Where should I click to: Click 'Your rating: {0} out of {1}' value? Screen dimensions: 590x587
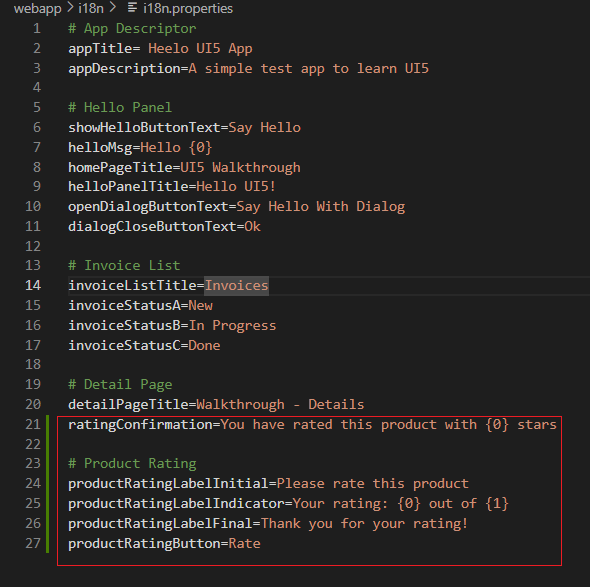coord(401,504)
